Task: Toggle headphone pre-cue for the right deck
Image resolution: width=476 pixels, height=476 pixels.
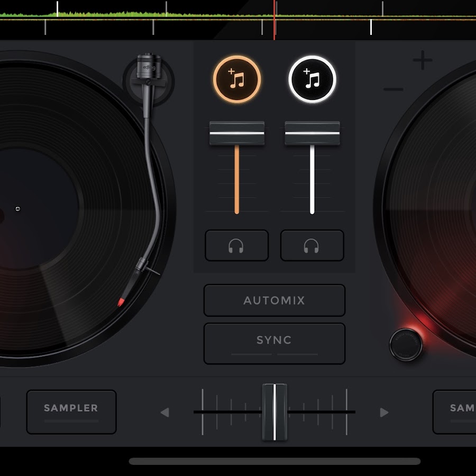Action: (312, 245)
